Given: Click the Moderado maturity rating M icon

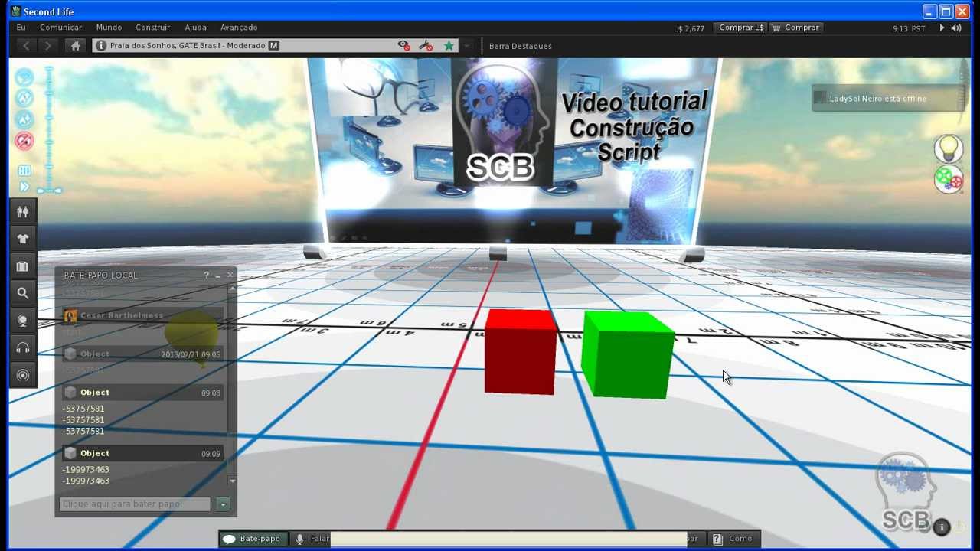Looking at the screenshot, I should tap(273, 46).
